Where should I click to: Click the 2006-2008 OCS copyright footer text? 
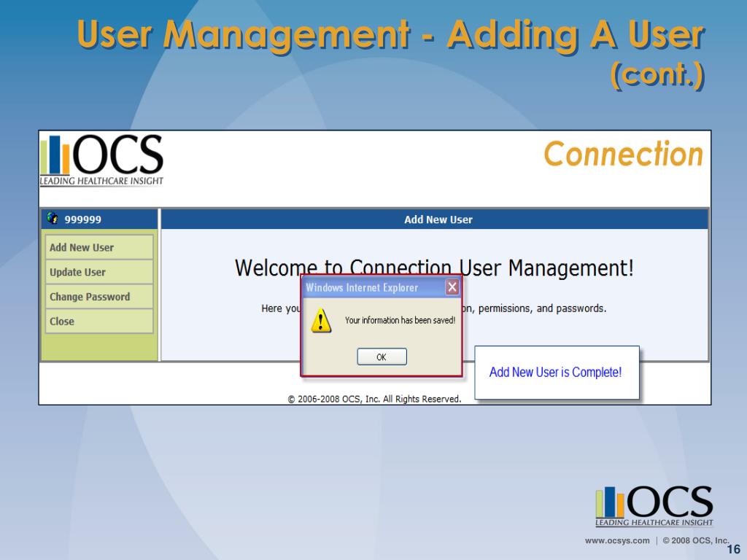click(x=374, y=399)
